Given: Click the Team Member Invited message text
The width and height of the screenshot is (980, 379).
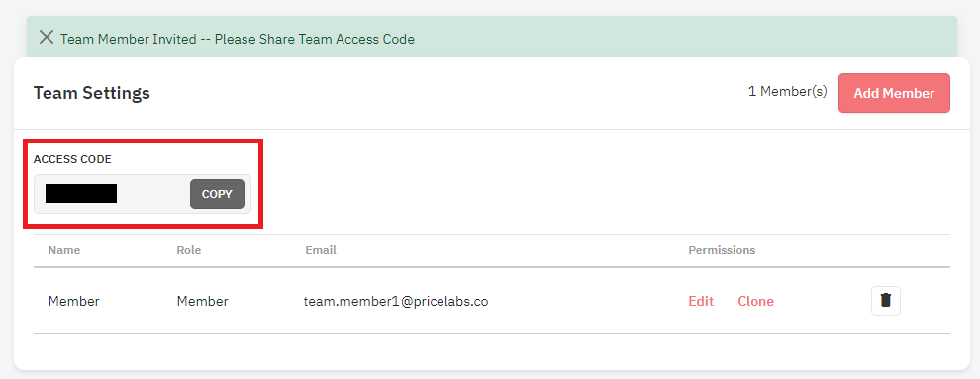Looking at the screenshot, I should (238, 39).
